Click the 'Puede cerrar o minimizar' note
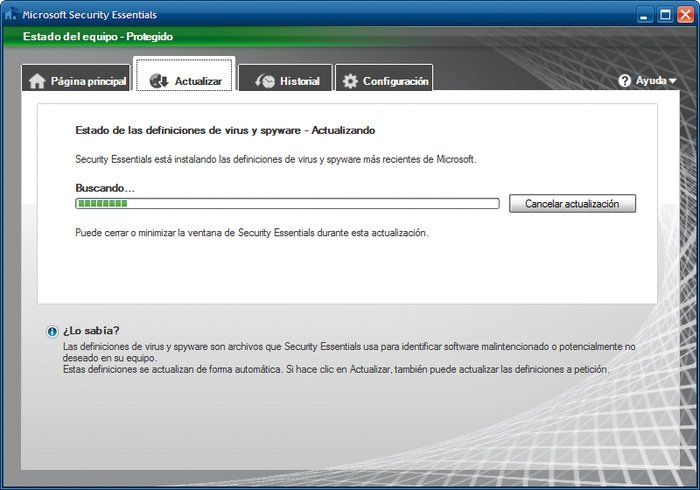700x490 pixels. tap(252, 233)
